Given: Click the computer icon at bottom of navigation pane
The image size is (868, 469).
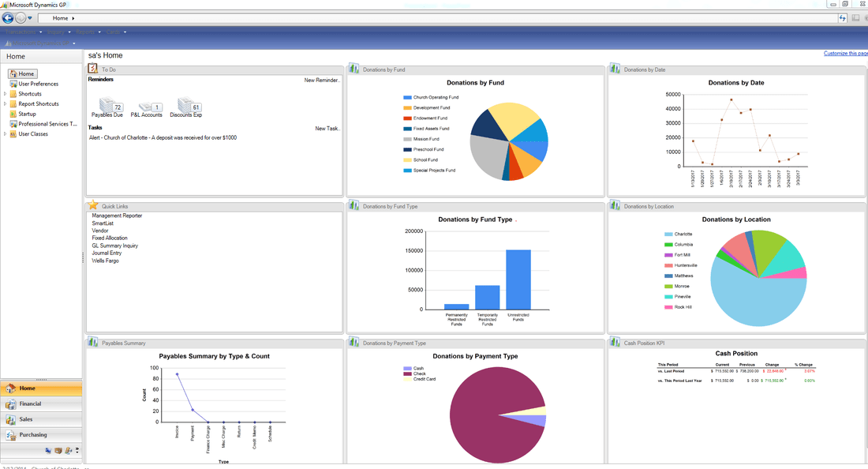Looking at the screenshot, I should point(47,449).
